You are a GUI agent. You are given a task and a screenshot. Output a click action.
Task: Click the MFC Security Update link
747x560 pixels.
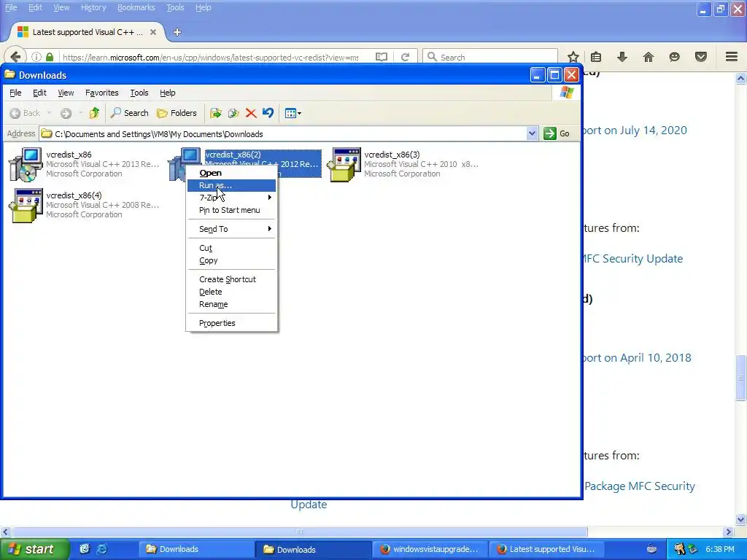(632, 259)
